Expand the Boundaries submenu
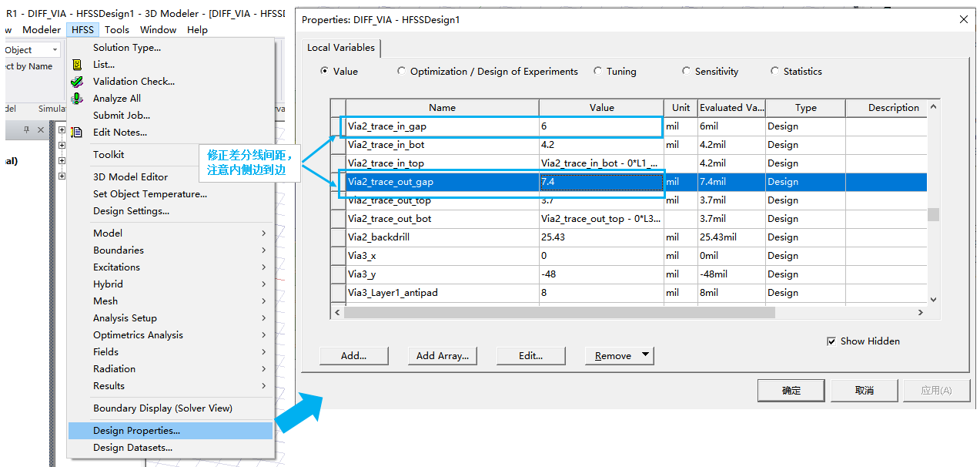Viewport: 980px width, 467px height. click(x=263, y=250)
